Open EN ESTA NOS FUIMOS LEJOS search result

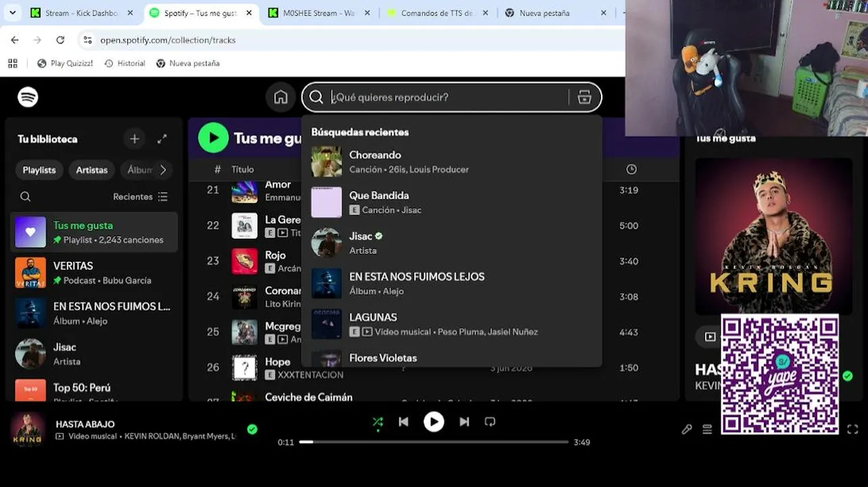(452, 283)
